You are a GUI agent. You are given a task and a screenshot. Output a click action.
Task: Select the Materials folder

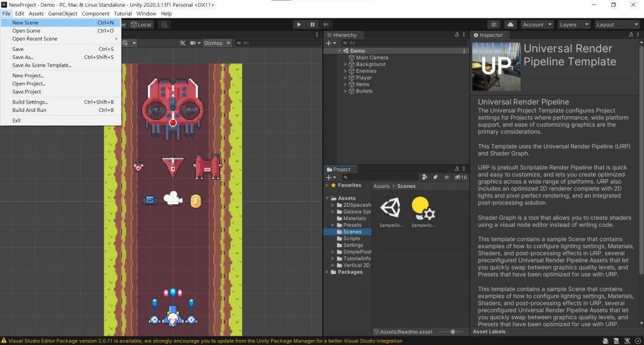tap(354, 218)
